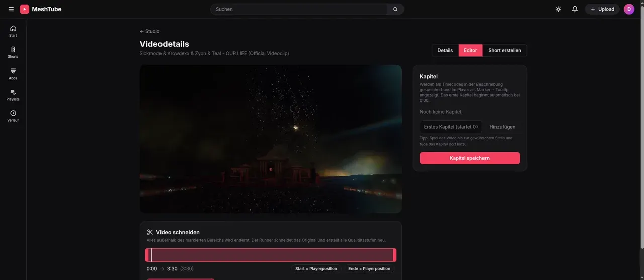Open Abos in sidebar
Image resolution: width=644 pixels, height=280 pixels.
(x=13, y=74)
